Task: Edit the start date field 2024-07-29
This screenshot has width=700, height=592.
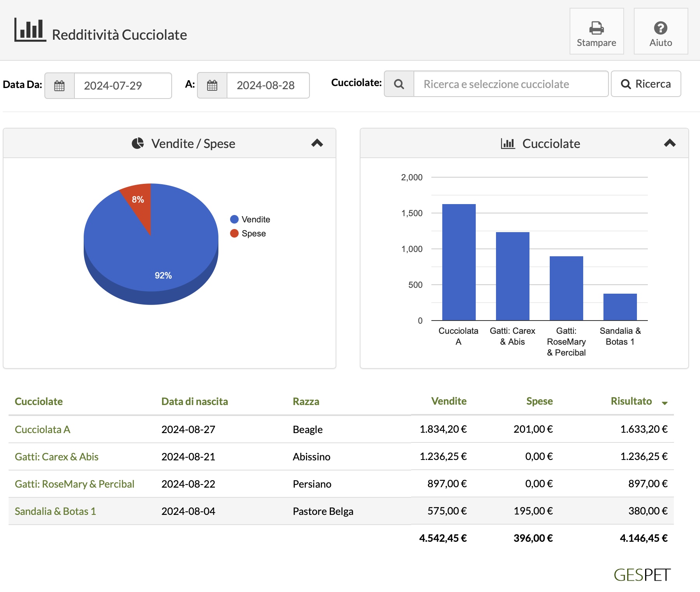Action: pos(123,86)
